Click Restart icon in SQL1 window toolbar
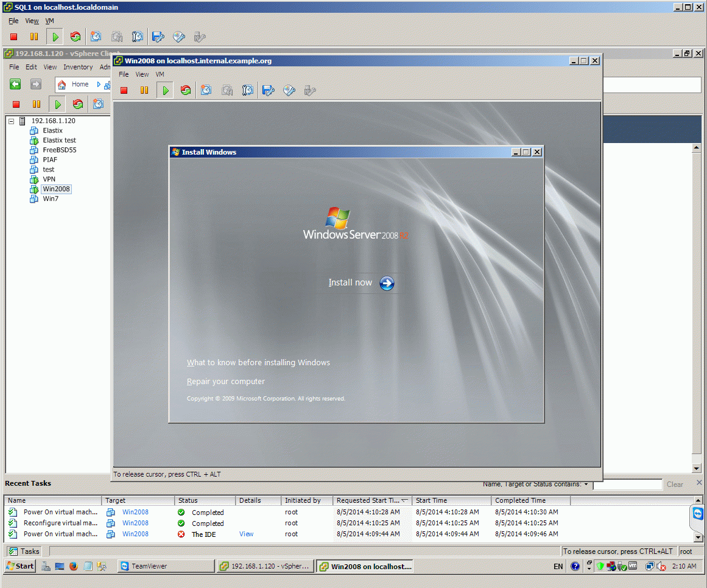707x588 pixels. click(x=76, y=37)
